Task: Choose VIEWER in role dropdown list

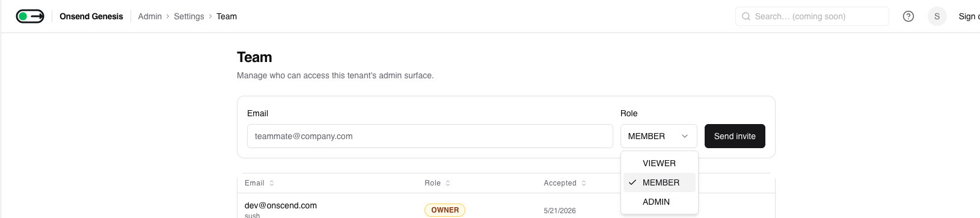Action: pos(660,163)
